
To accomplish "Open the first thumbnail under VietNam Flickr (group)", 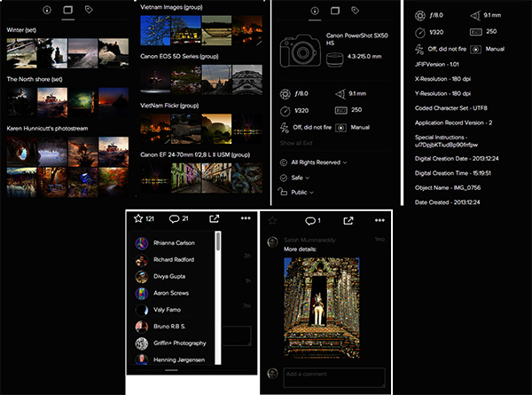I will pos(155,129).
